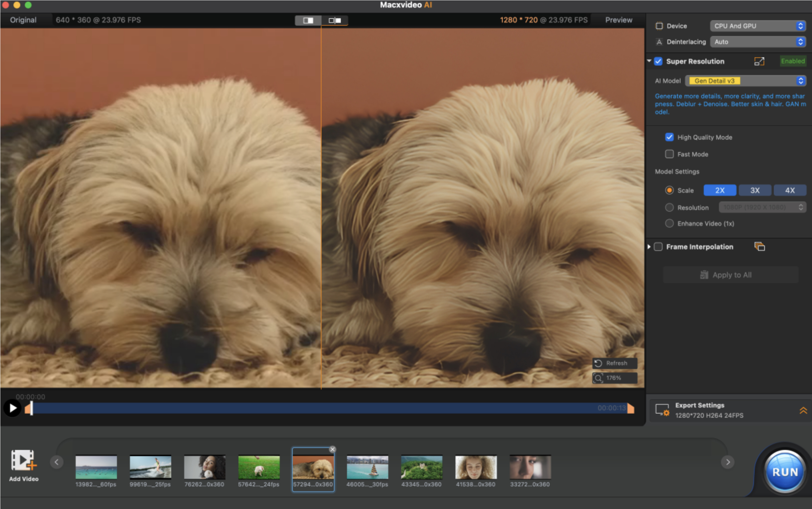Expand the Frame Interpolation section
Image resolution: width=812 pixels, height=509 pixels.
(649, 247)
